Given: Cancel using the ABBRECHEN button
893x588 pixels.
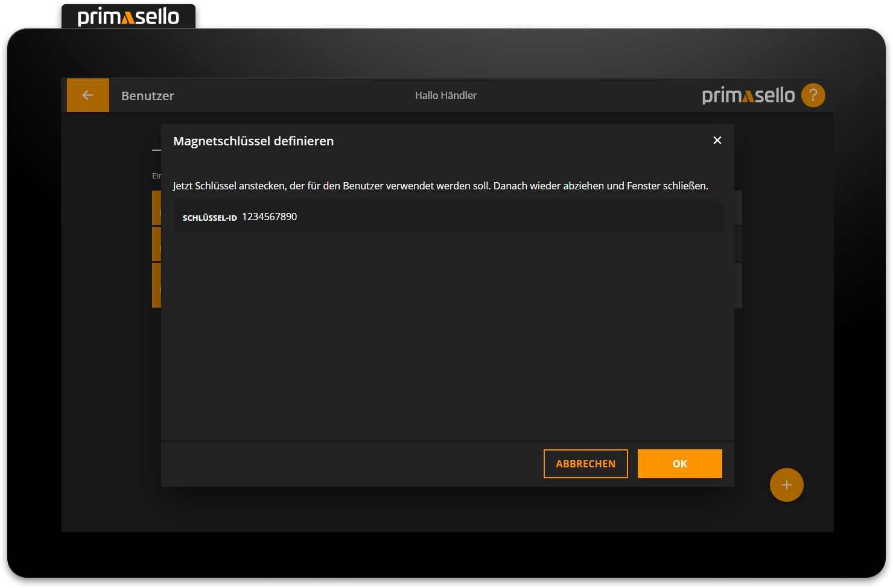Looking at the screenshot, I should [x=585, y=463].
